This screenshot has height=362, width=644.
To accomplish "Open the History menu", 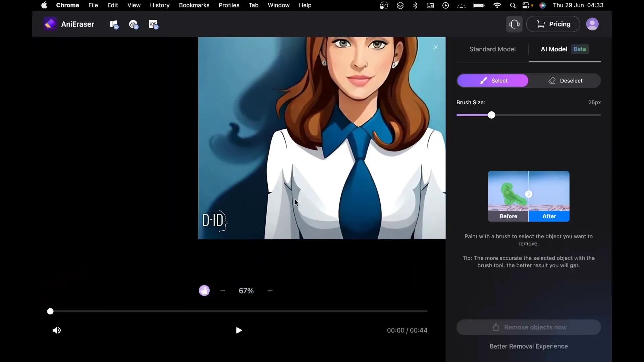I will 160,5.
